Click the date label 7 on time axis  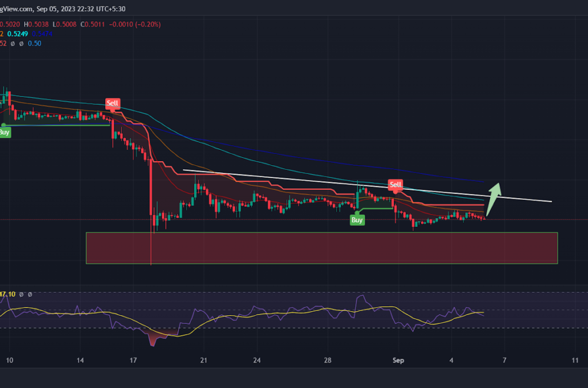point(505,360)
